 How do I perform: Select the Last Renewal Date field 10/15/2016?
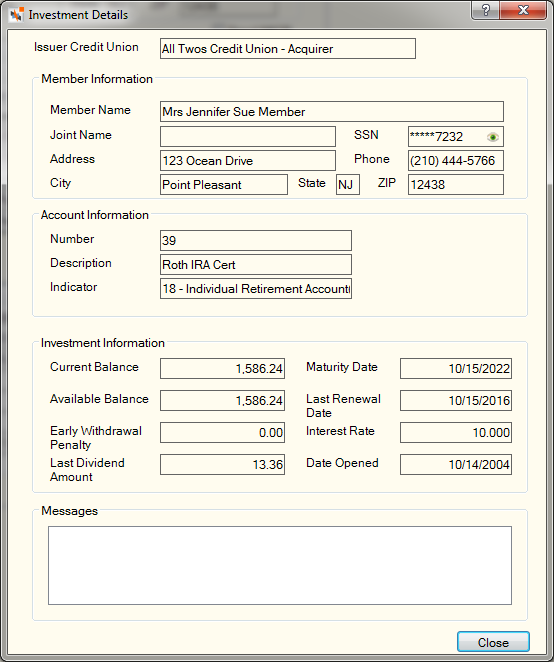click(x=456, y=400)
